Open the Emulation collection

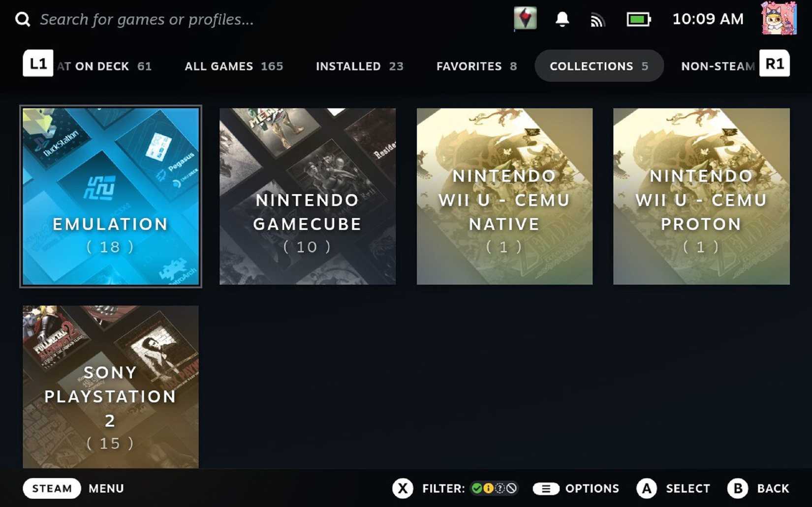[x=111, y=196]
